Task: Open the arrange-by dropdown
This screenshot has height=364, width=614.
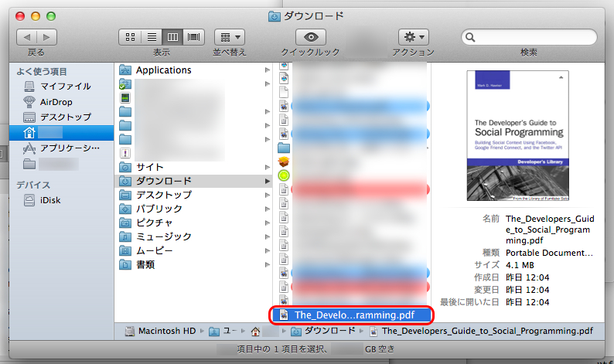Action: click(x=230, y=36)
